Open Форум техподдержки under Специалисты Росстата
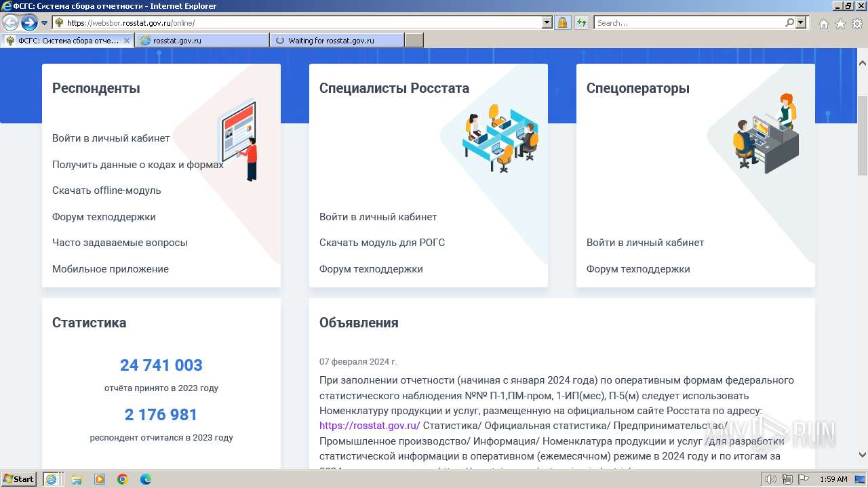This screenshot has height=488, width=868. [x=371, y=269]
